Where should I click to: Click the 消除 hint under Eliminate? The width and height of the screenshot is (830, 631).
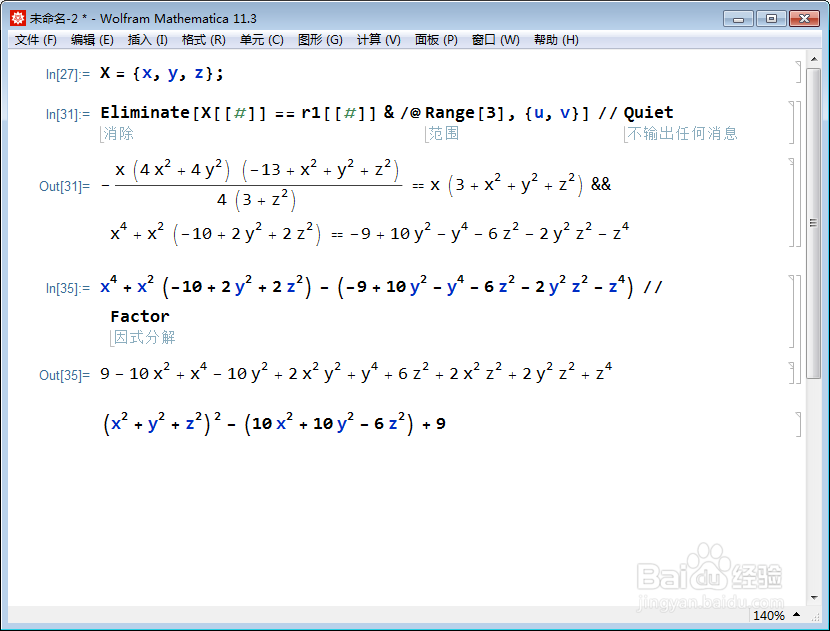119,133
